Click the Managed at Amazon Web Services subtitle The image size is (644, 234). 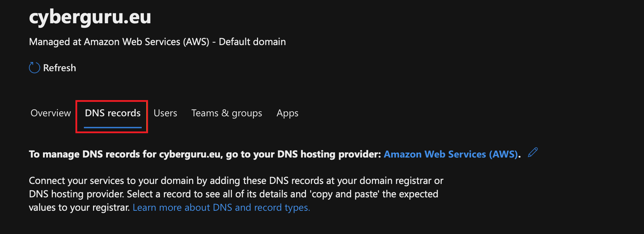pos(157,42)
